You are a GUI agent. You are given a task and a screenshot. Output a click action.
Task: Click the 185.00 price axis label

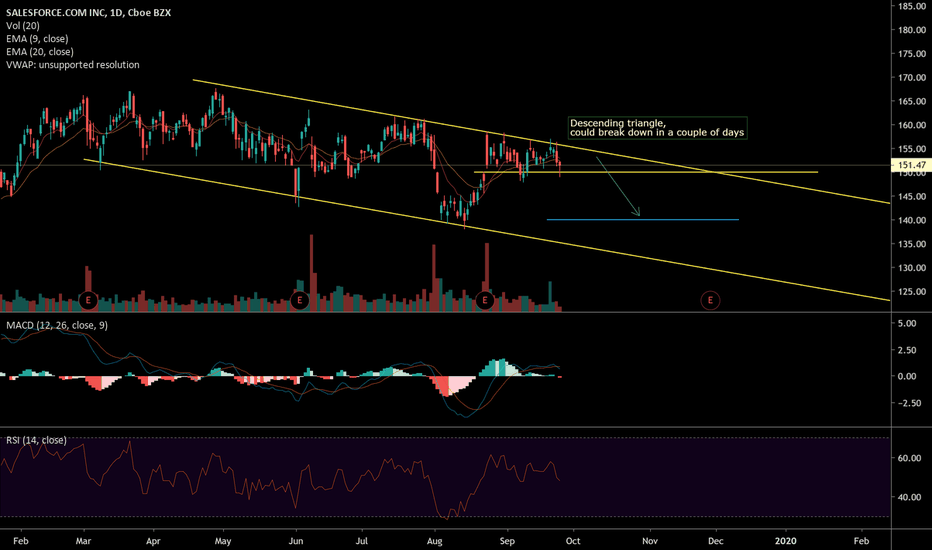(x=912, y=6)
